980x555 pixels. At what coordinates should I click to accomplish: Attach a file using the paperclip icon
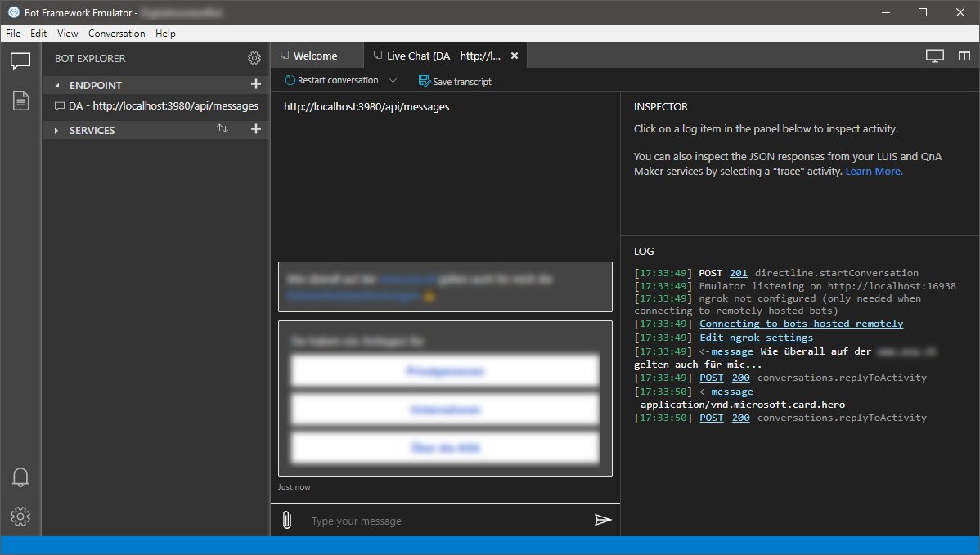coord(287,520)
